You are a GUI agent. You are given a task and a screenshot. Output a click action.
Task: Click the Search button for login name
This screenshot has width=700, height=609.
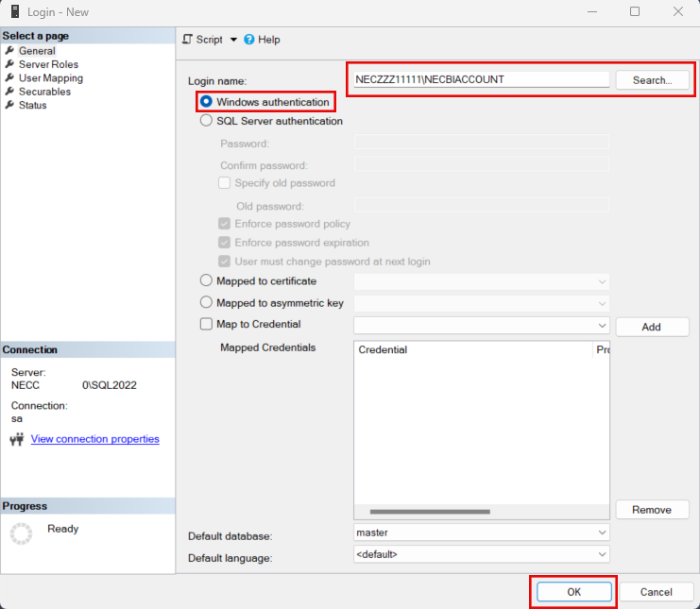pos(652,80)
